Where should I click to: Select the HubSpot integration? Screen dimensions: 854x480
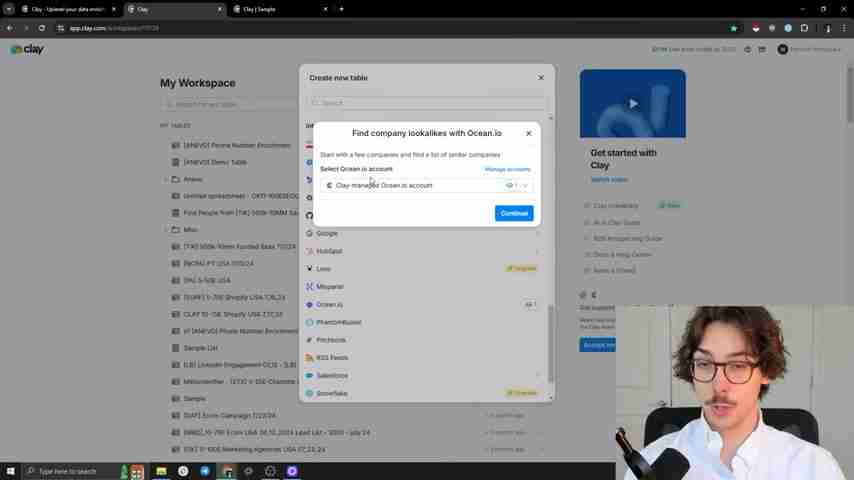329,251
